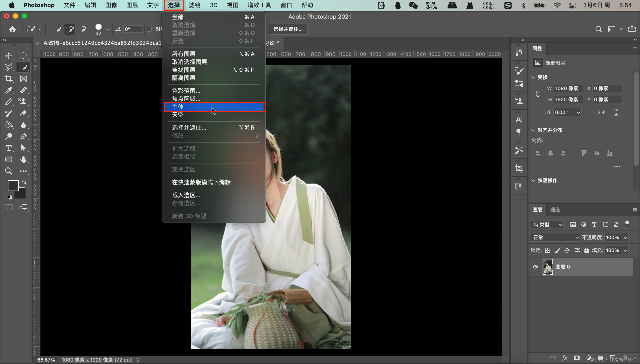The height and width of the screenshot is (364, 640).
Task: Hide layer 图层 0 with eye icon
Action: 535,267
